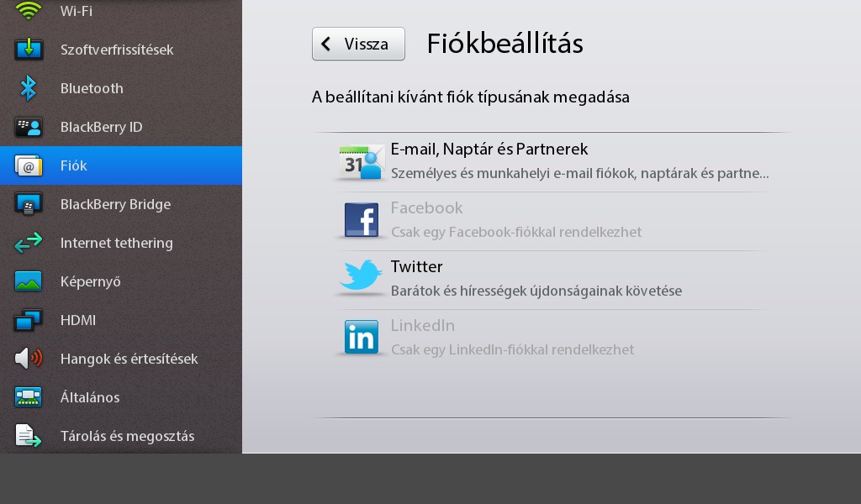Click the Twitter bird icon
The width and height of the screenshot is (861, 504).
click(x=361, y=275)
